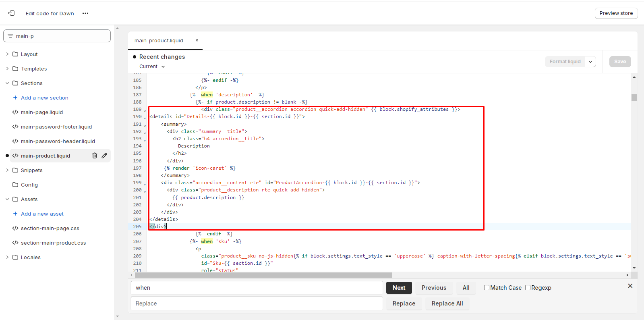
Task: Delete main-product.liquid with trash icon
Action: click(95, 156)
